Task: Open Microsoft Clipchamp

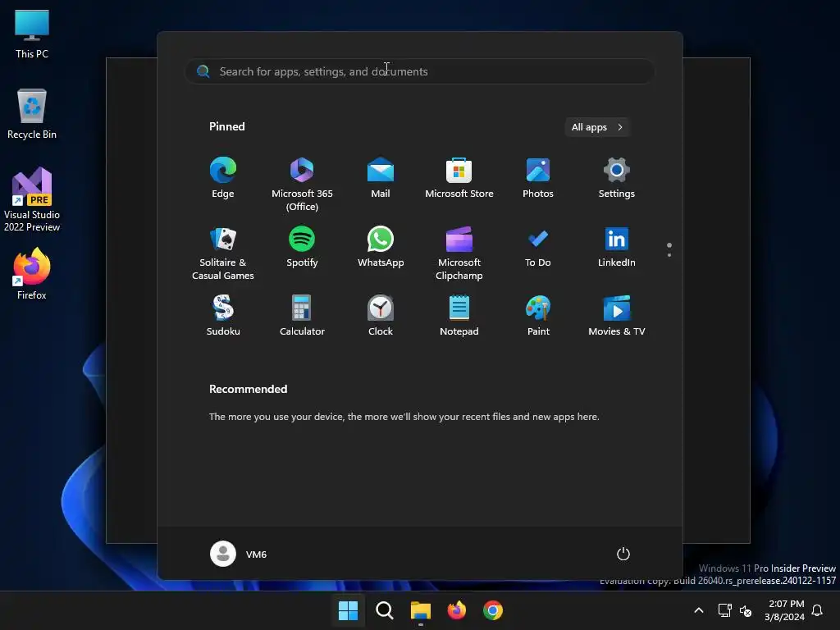Action: pos(459,253)
